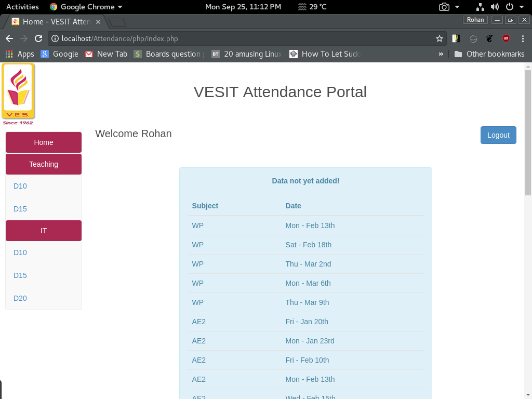Toggle the Teaching section in sidebar

[44, 164]
